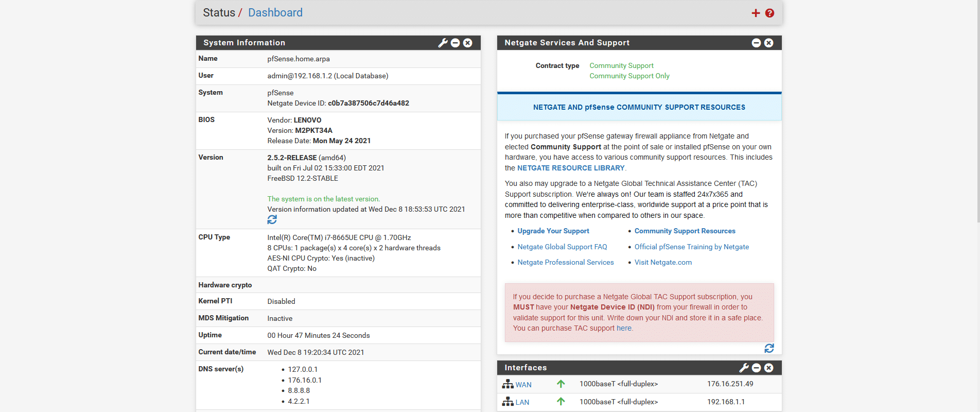Click 'The system is on the latest version.' text
This screenshot has width=980, height=412.
tap(324, 199)
